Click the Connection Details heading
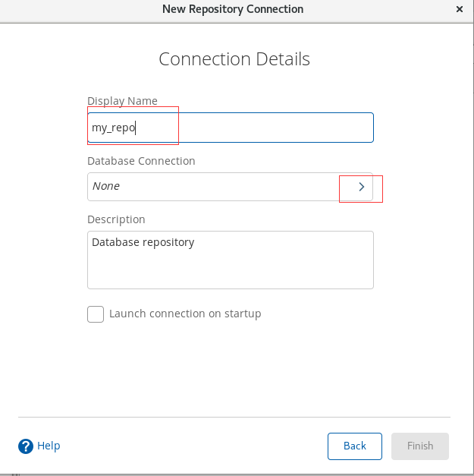Image resolution: width=474 pixels, height=476 pixels. coord(234,59)
